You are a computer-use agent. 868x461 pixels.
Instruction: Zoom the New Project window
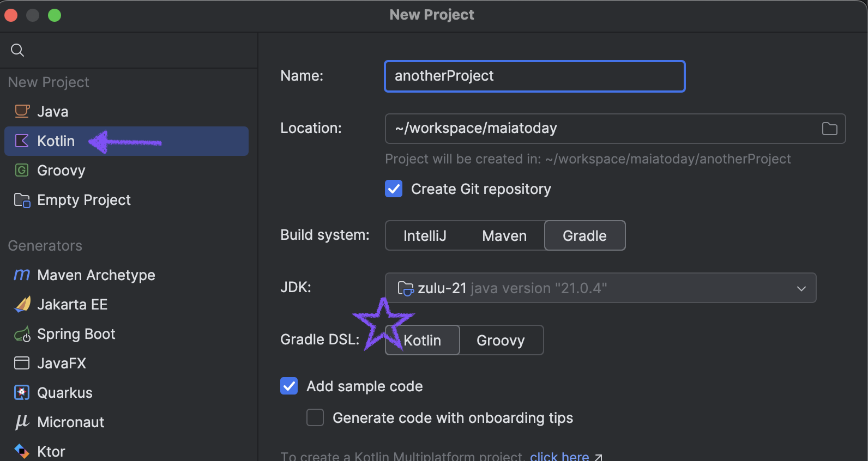55,15
